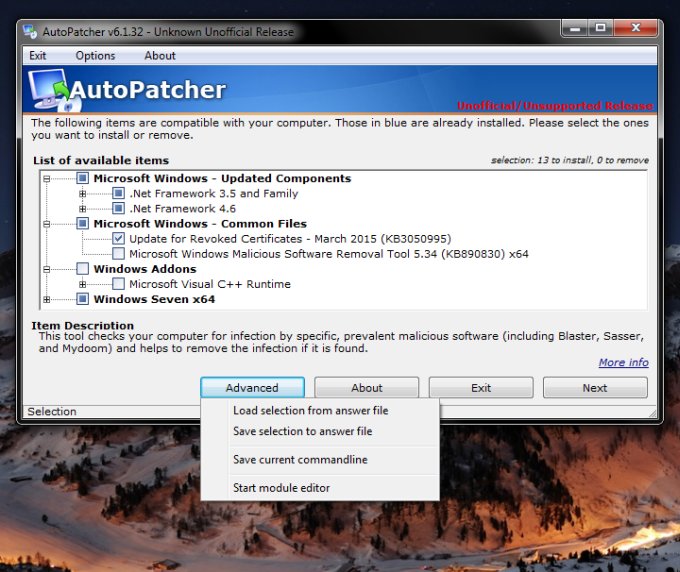Check the Microsoft Visual C++ Runtime box
This screenshot has height=572, width=680.
click(x=118, y=284)
